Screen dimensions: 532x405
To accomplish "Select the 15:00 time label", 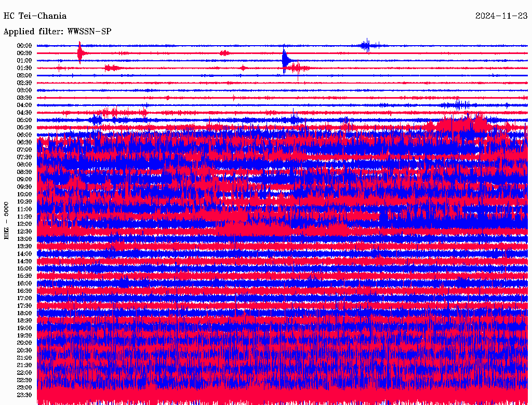I will 25,269.
